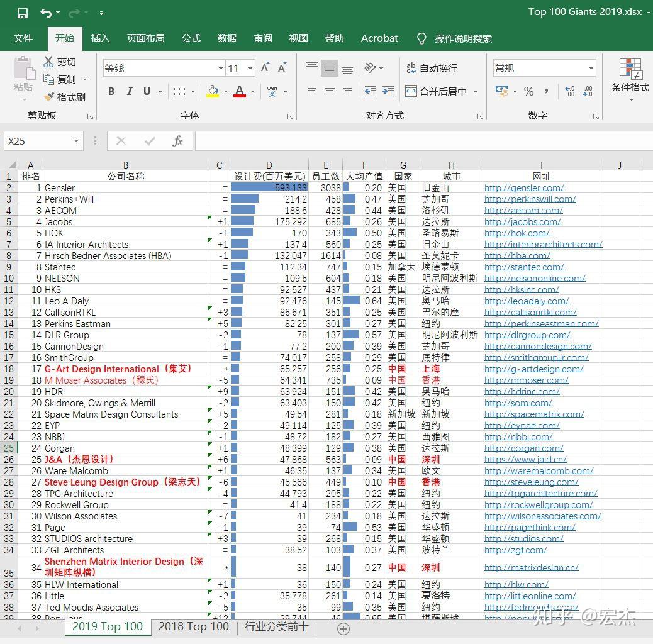Open the font color dropdown arrow
Screen dimensions: 653x644
tap(253, 91)
